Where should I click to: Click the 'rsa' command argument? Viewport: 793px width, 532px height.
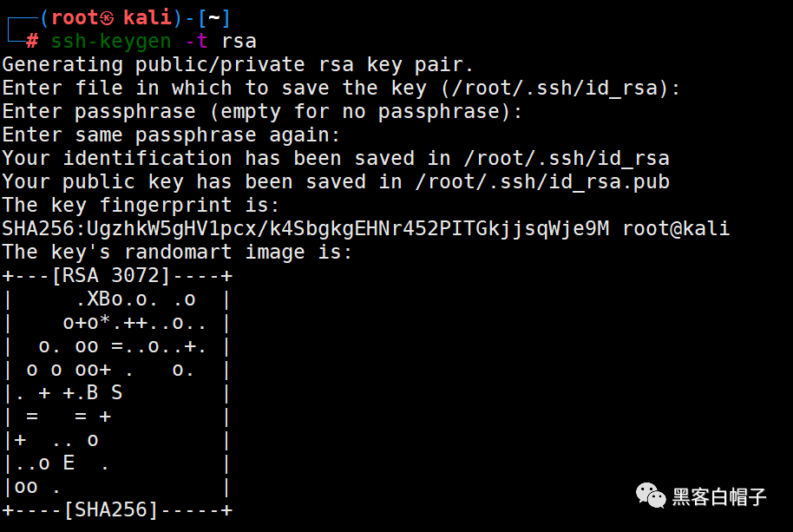point(239,42)
